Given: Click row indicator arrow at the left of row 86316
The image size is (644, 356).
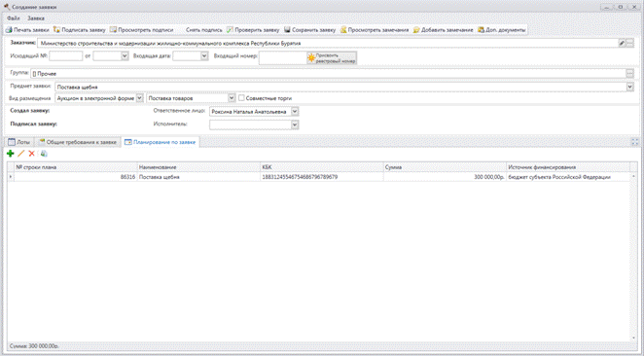Looking at the screenshot, I should point(11,177).
